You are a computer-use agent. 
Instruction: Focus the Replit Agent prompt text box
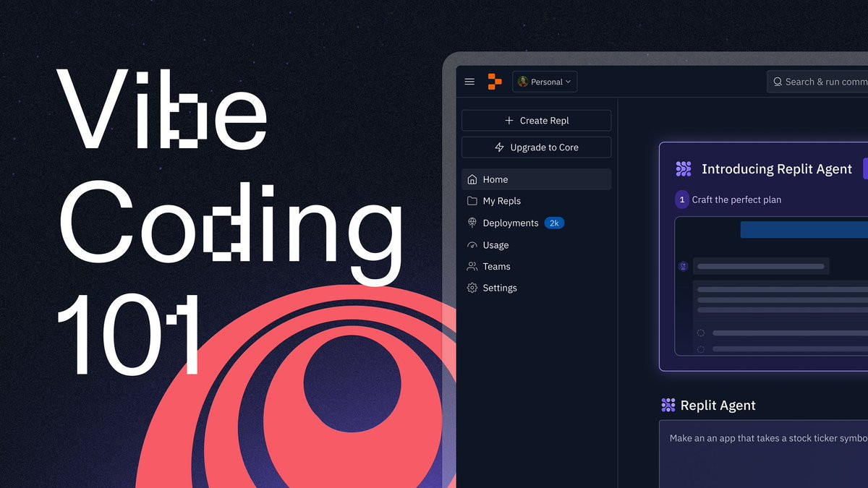(764, 455)
